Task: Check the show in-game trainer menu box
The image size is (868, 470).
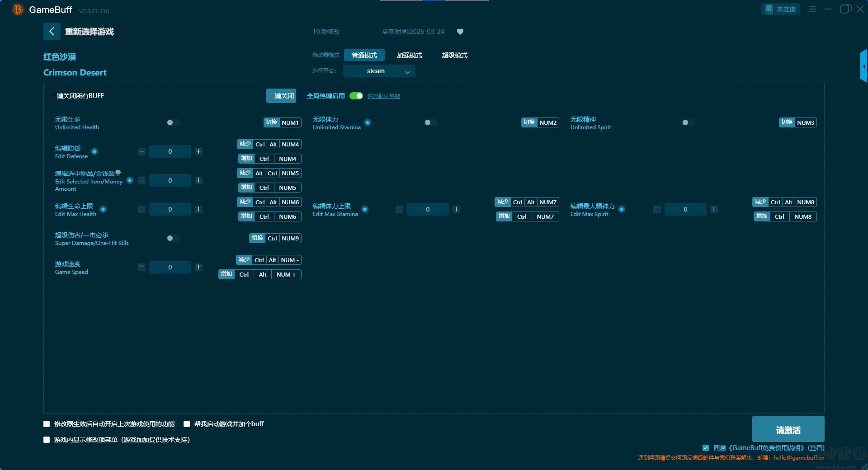Action: point(47,440)
